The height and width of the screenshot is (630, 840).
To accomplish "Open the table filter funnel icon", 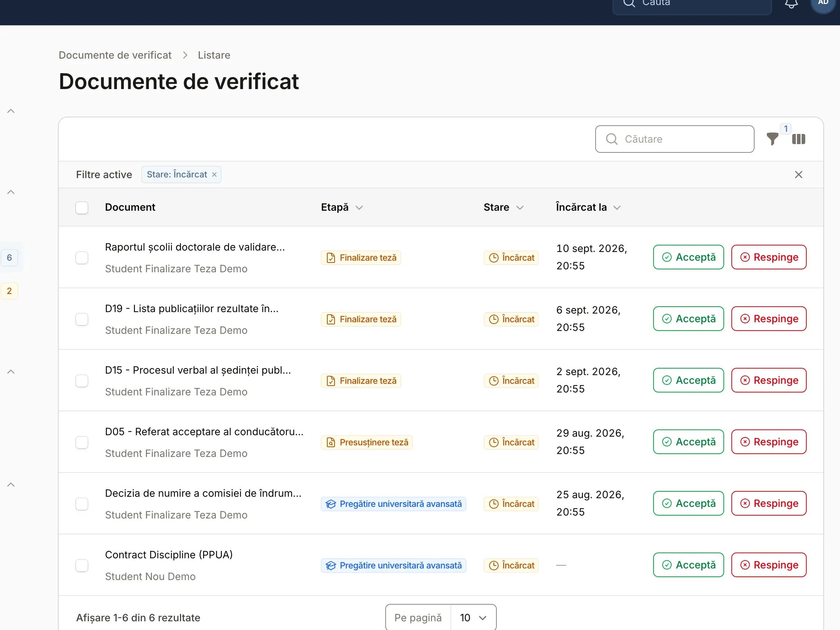I will (772, 139).
